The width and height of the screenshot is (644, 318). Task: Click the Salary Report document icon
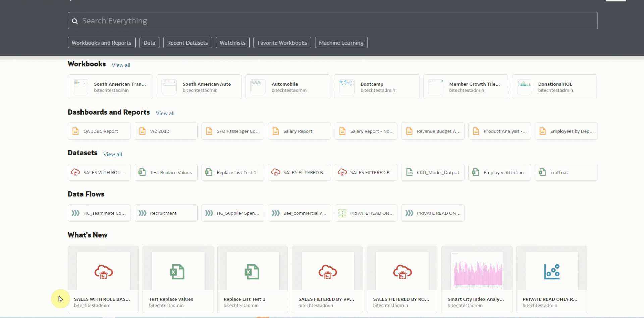(x=275, y=131)
